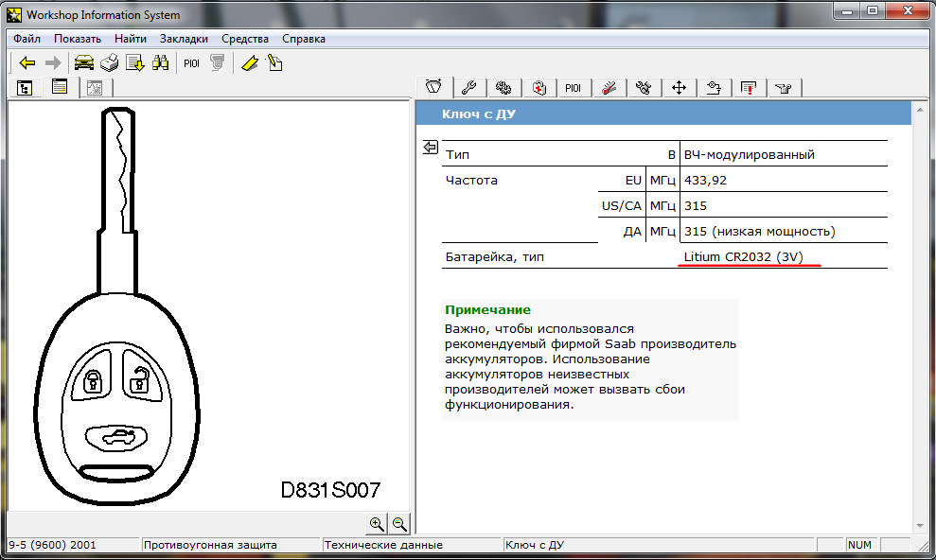Image resolution: width=936 pixels, height=560 pixels.
Task: Click the Workshop Information System title bar icon
Action: 14,14
